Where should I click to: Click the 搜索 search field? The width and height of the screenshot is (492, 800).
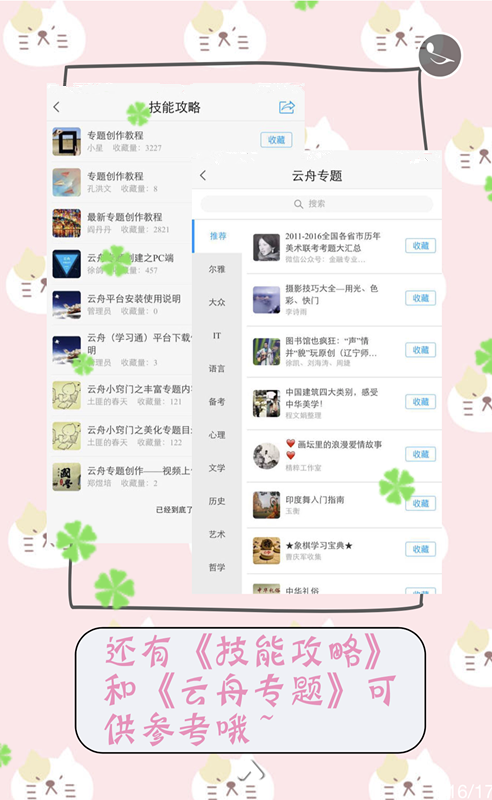[x=316, y=204]
